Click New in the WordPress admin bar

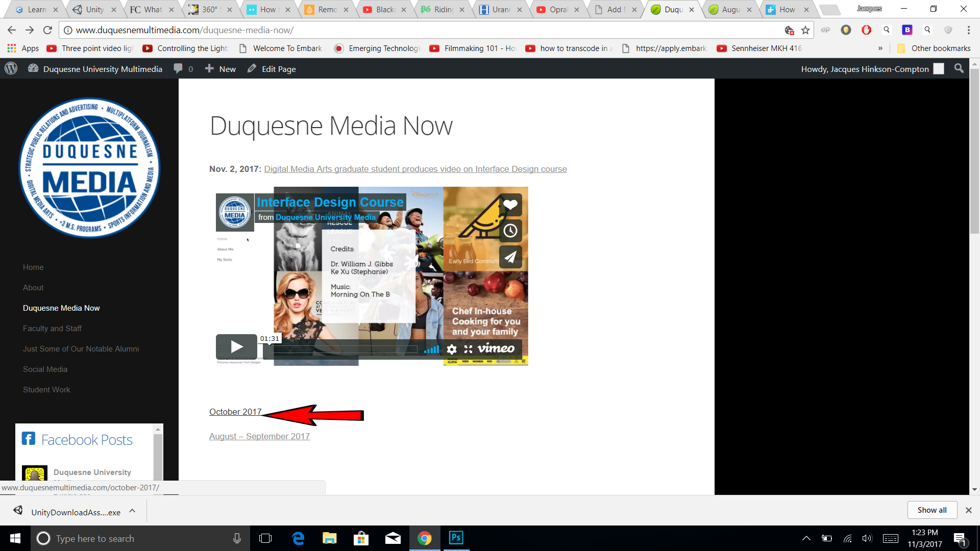[x=220, y=68]
